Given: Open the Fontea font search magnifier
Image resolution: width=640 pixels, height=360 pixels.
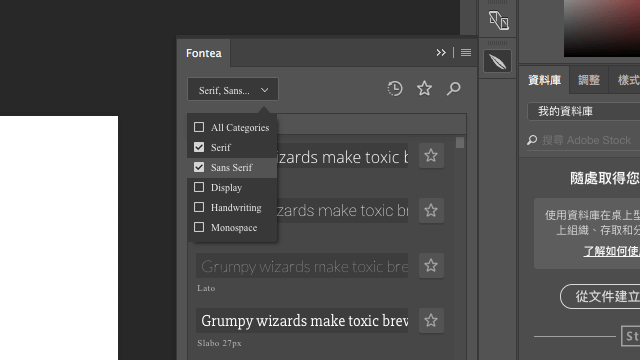Looking at the screenshot, I should click(x=453, y=89).
